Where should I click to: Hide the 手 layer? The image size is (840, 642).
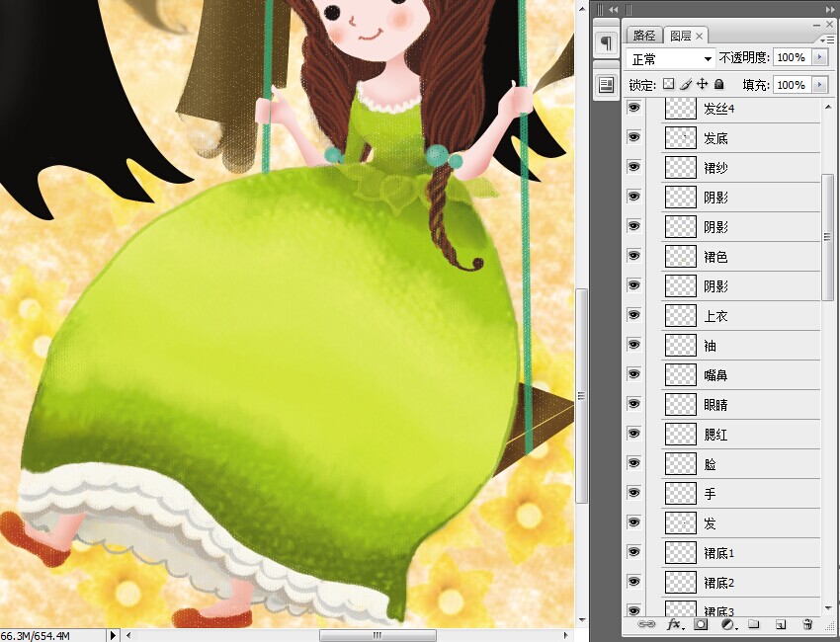634,492
